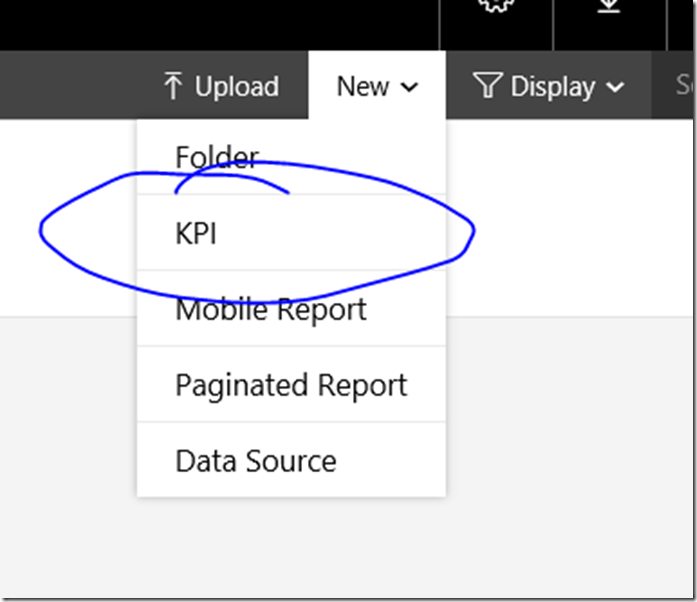This screenshot has height=602, width=697.
Task: Click the Display filter funnel icon
Action: coord(487,87)
